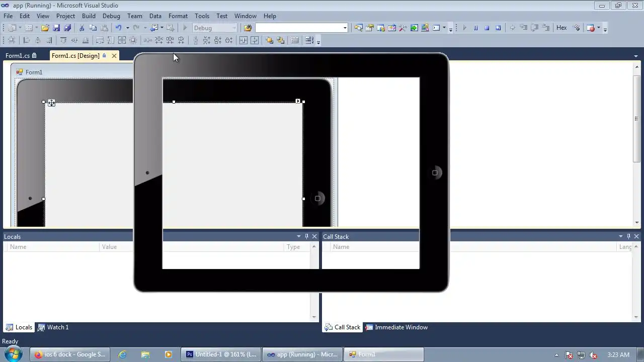Open Firefox ios 6 dock taskbar item
The width and height of the screenshot is (644, 362).
(x=70, y=354)
